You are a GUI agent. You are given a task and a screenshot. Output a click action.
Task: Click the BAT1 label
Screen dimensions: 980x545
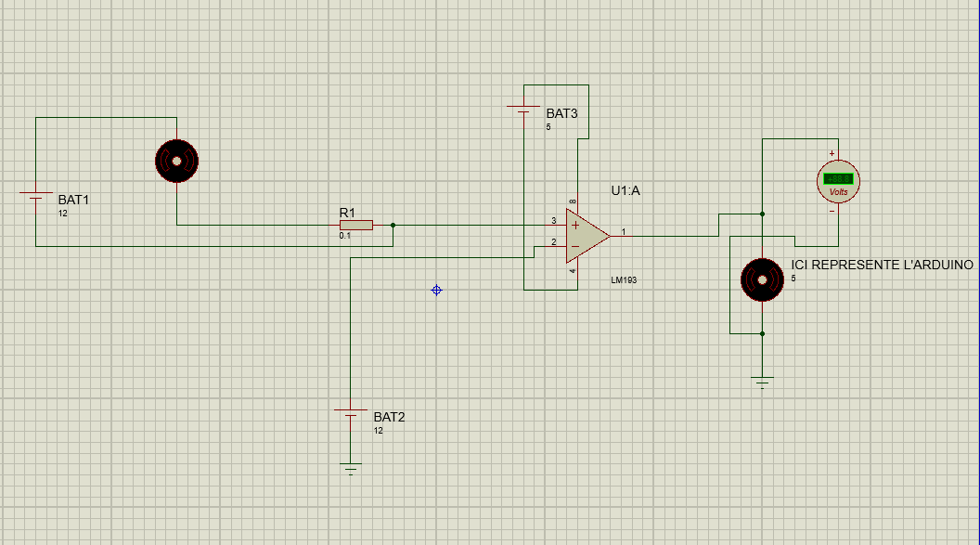(73, 200)
